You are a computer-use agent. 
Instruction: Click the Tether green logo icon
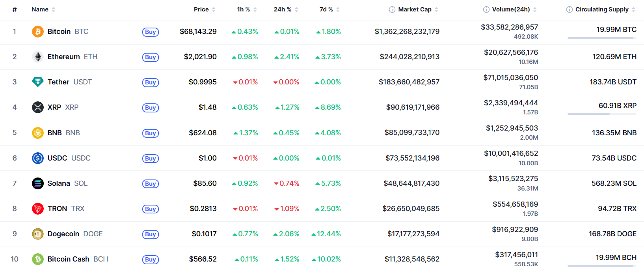pos(38,82)
